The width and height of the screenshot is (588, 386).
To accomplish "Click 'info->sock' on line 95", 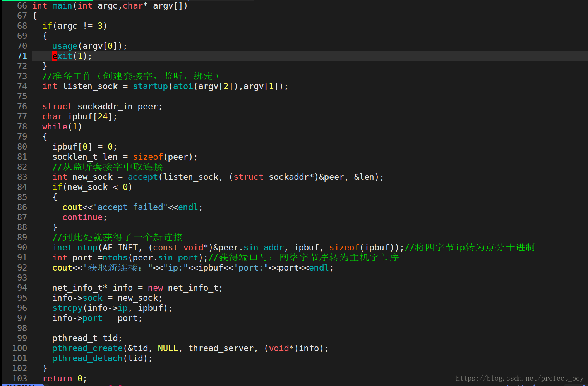I will pos(77,298).
